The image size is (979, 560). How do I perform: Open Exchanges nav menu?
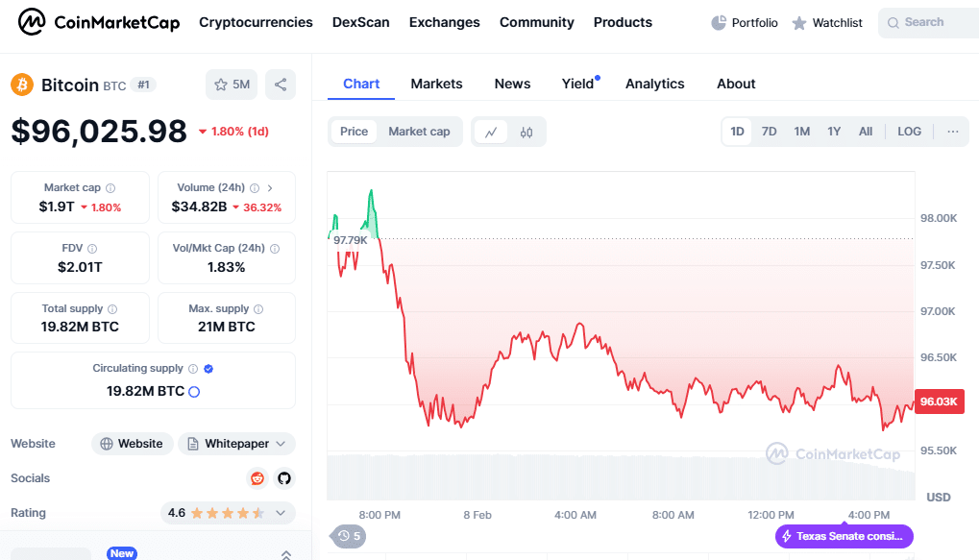[445, 22]
